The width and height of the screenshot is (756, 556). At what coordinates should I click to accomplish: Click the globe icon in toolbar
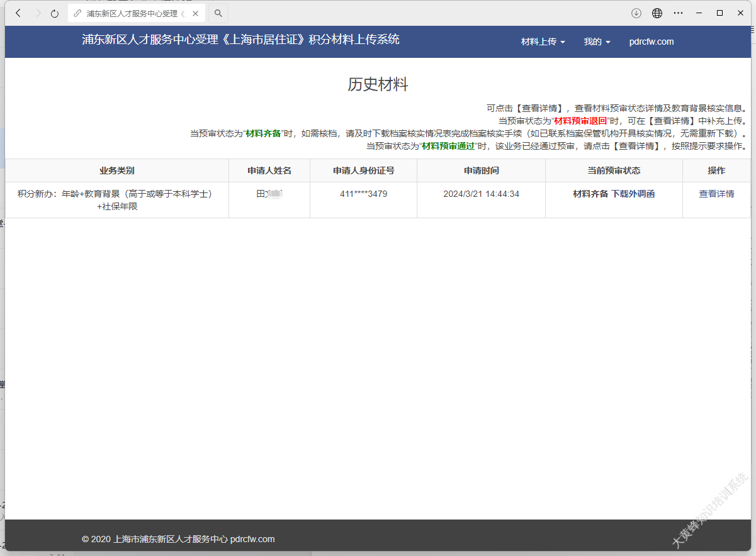[x=657, y=13]
